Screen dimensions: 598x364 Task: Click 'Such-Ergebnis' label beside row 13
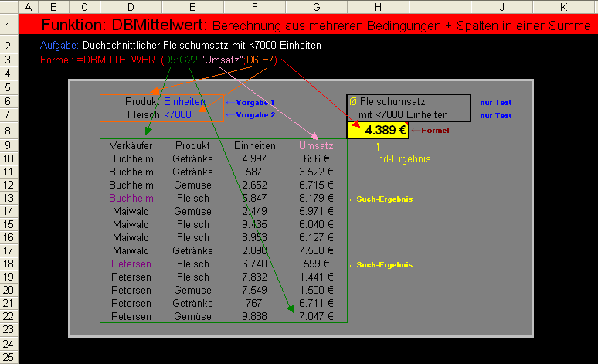(385, 199)
